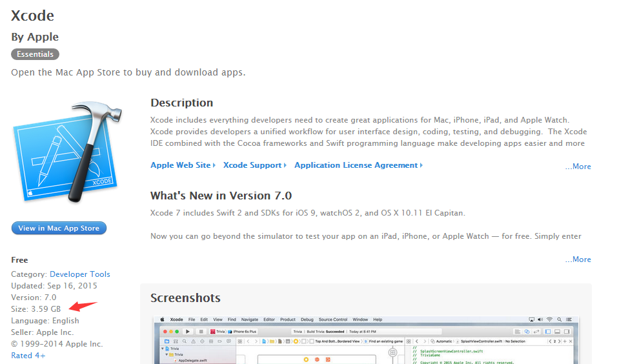Expand What's New with its ...More link
The image size is (617, 364).
pos(578,259)
